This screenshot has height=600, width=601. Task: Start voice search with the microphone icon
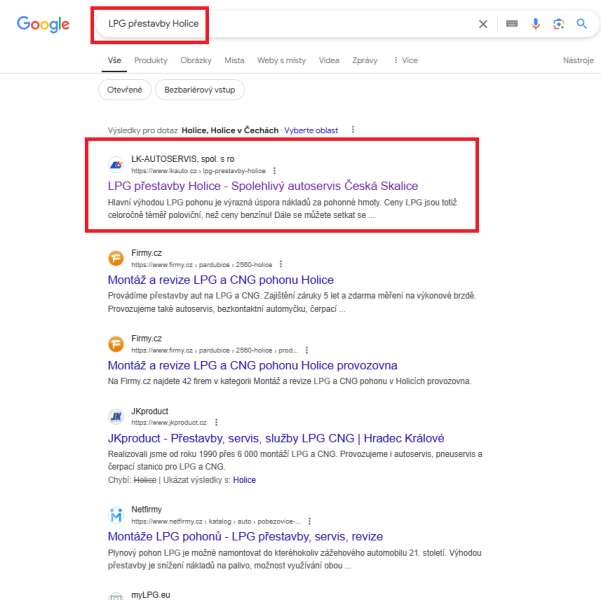point(535,24)
